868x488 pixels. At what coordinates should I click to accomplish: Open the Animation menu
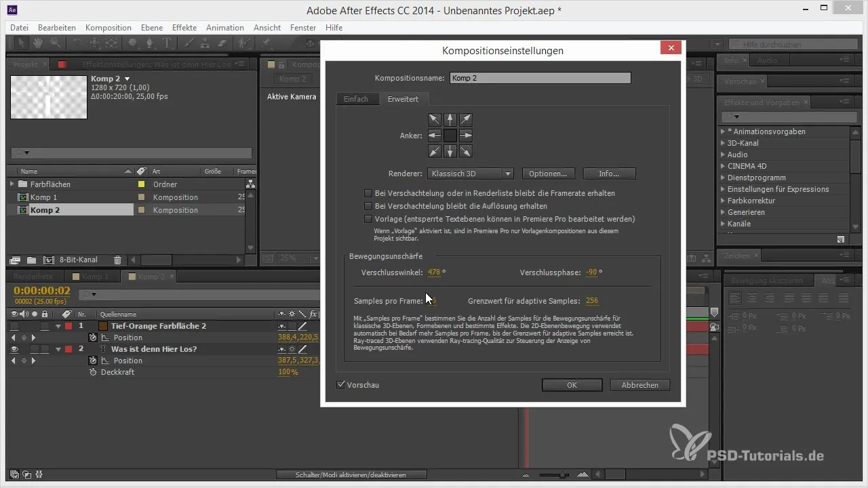[x=225, y=28]
